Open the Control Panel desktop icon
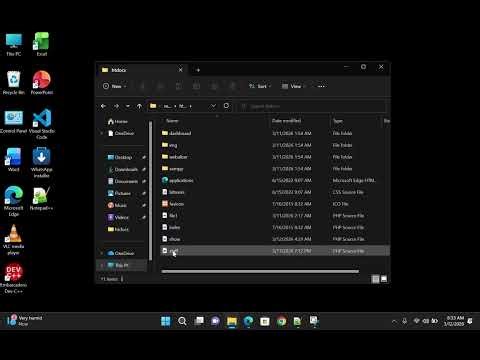The width and height of the screenshot is (480, 360). tap(14, 122)
